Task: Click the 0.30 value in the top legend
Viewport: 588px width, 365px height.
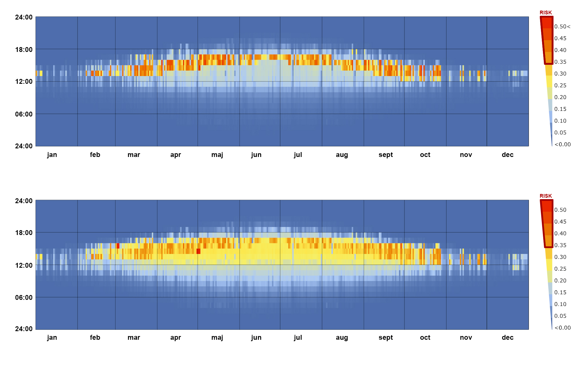Action: pos(560,73)
